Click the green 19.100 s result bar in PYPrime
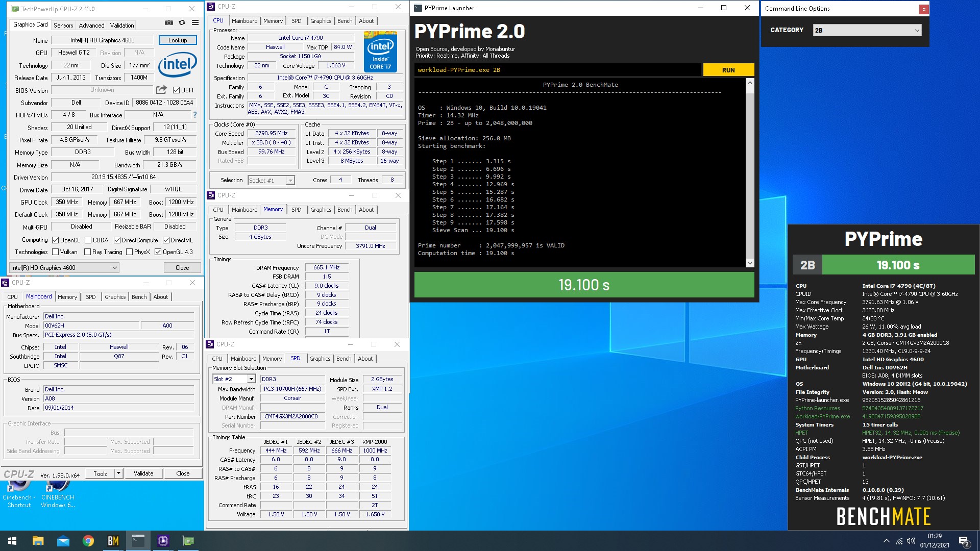This screenshot has height=551, width=980. [x=584, y=285]
